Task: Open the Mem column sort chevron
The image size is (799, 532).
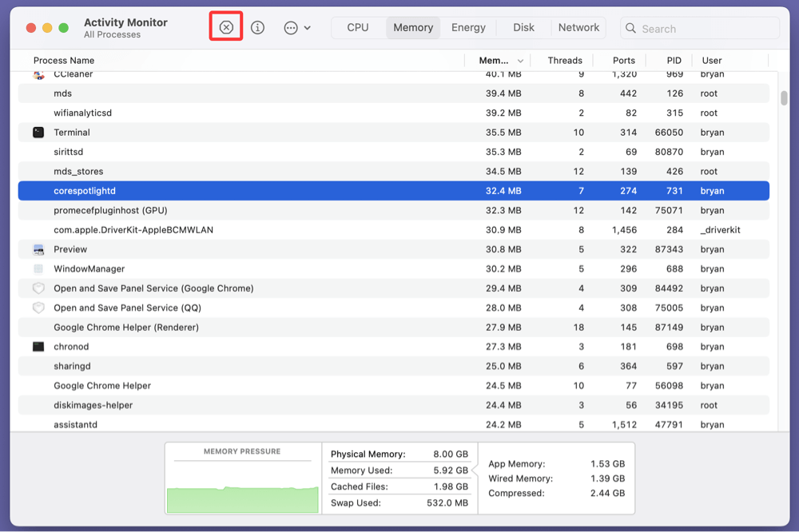Action: pyautogui.click(x=521, y=60)
